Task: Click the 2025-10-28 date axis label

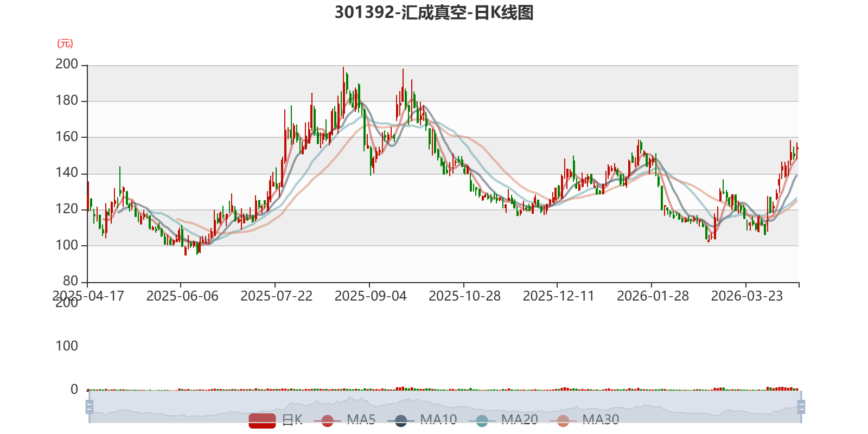Action: pos(465,296)
